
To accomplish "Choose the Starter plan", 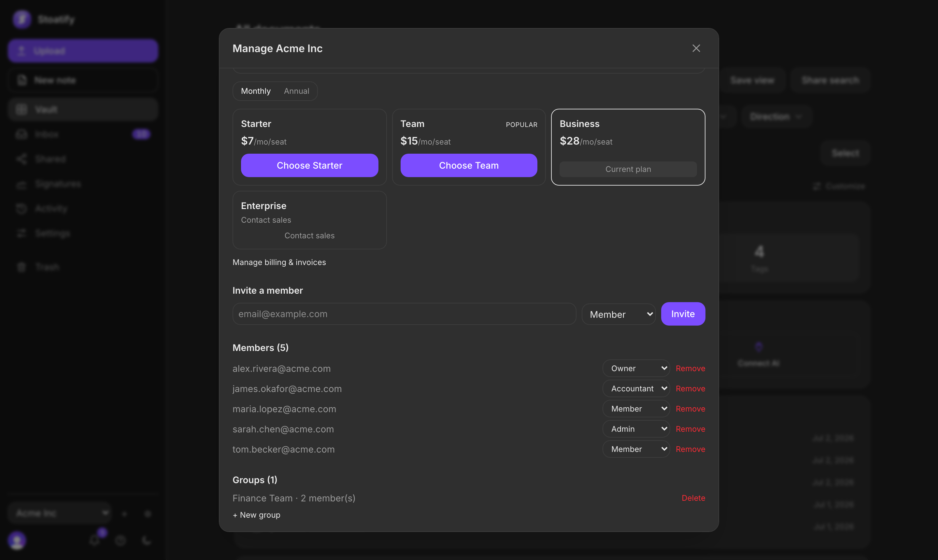I will pos(309,165).
